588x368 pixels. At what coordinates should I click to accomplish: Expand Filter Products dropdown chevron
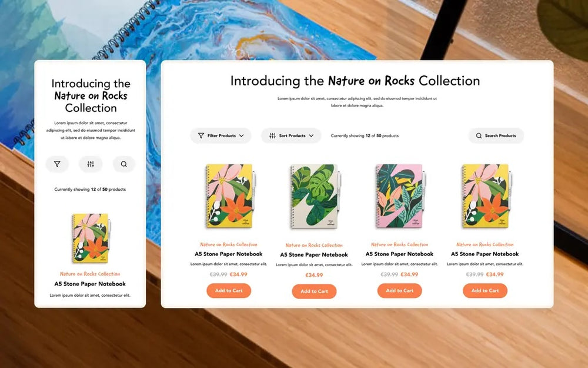[x=242, y=135]
